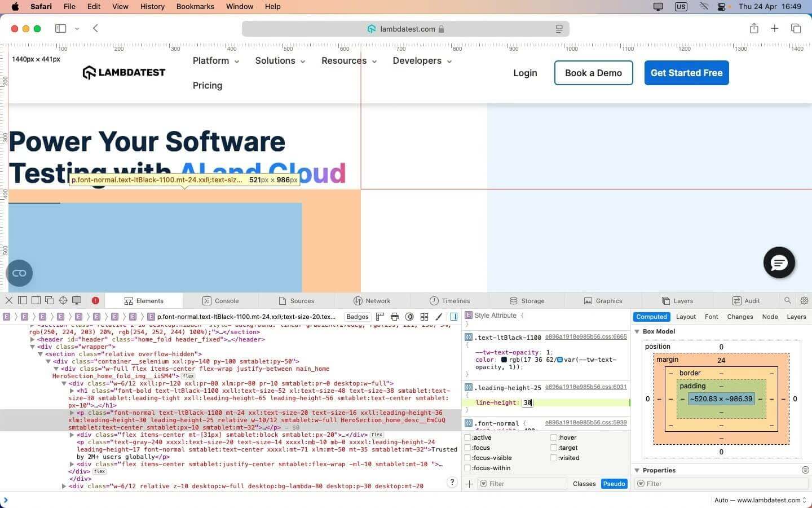Open the Pricing link
The height and width of the screenshot is (508, 812).
[208, 86]
